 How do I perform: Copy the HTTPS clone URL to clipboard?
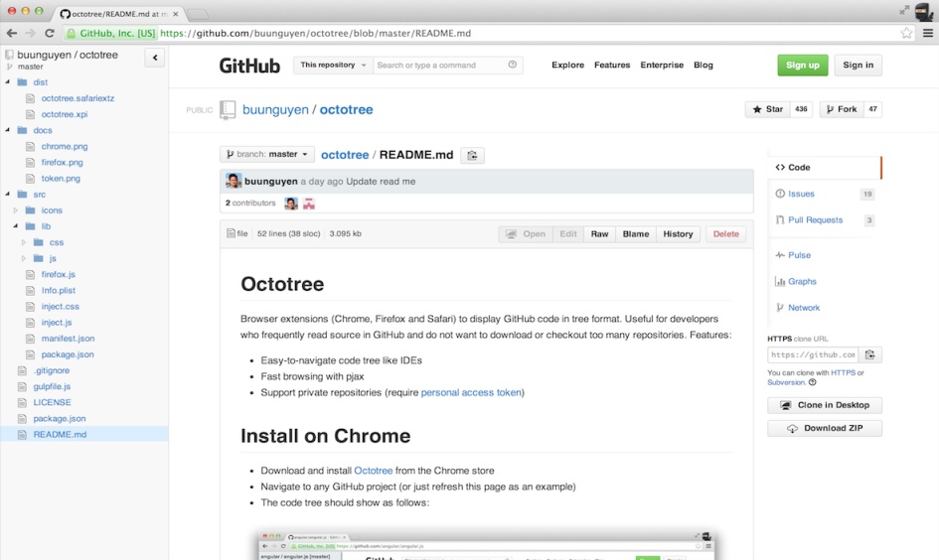(x=870, y=354)
